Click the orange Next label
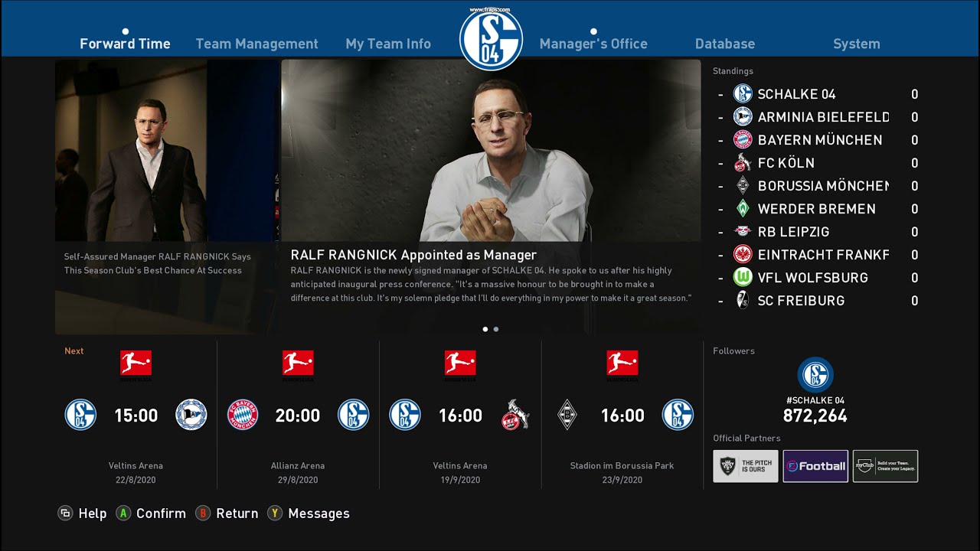980x551 pixels. [74, 351]
